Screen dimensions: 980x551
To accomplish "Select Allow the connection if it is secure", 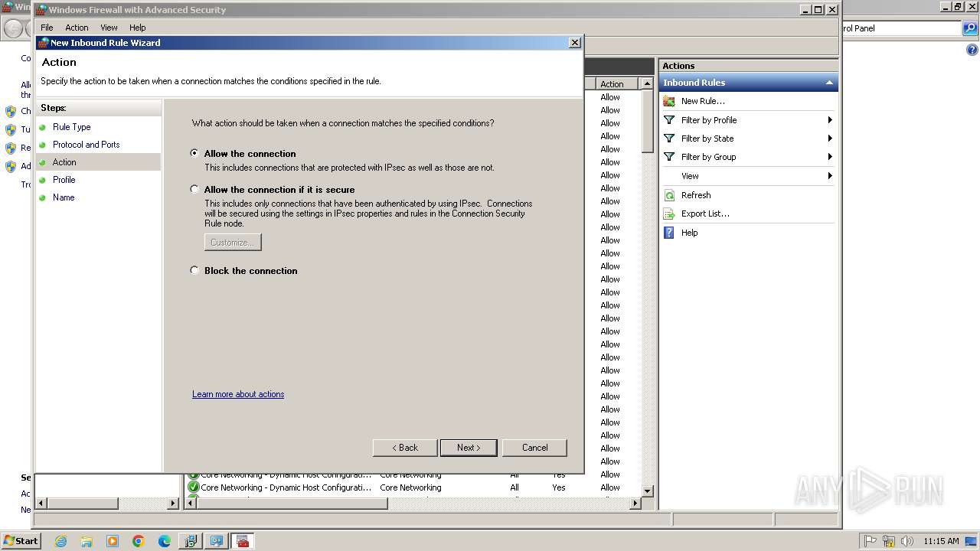I will pos(194,189).
